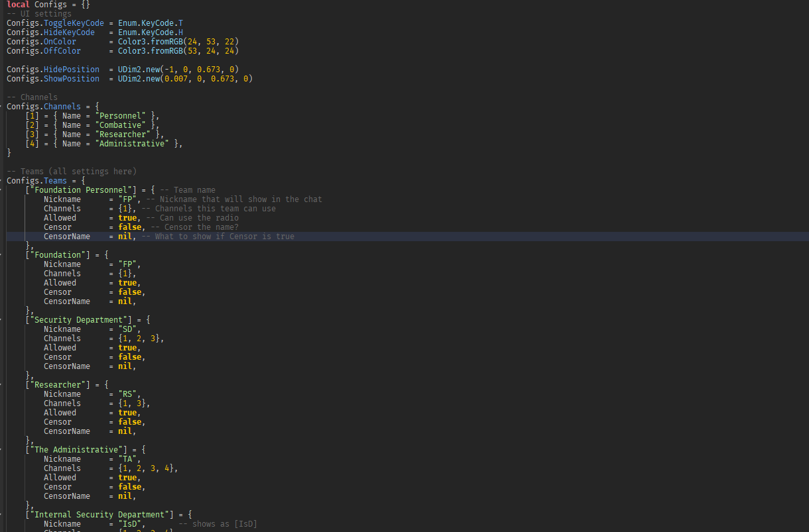Click the '-- shows as [IsD]' comment

[218, 524]
